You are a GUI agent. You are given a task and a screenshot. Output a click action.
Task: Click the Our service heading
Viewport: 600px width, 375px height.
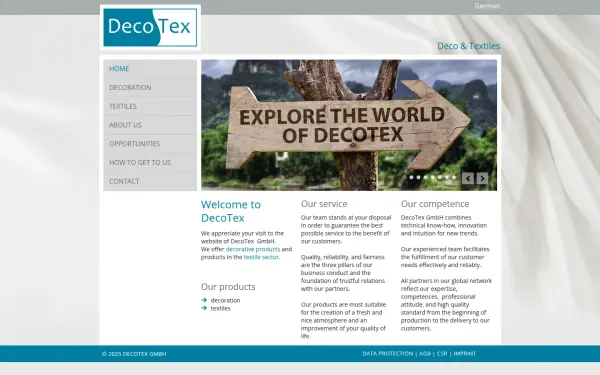click(324, 204)
